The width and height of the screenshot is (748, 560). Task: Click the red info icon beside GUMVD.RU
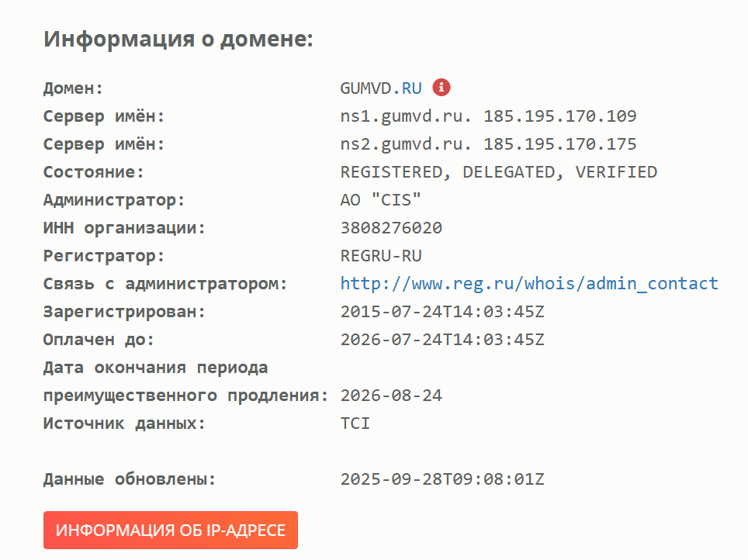pos(442,88)
